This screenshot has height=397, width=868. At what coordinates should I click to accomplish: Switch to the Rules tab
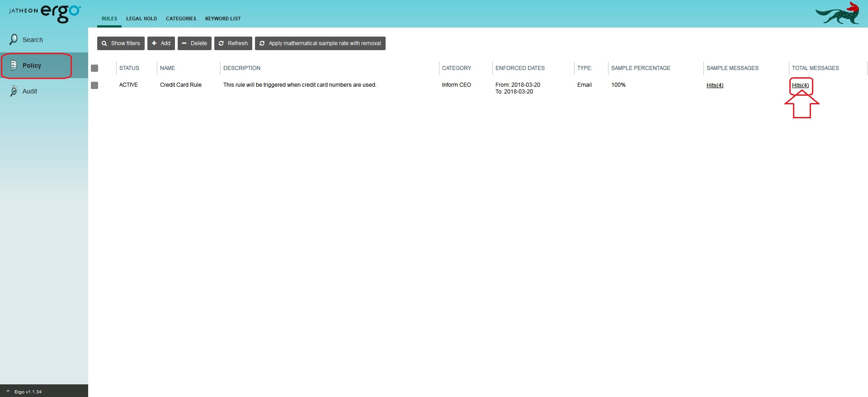[109, 19]
